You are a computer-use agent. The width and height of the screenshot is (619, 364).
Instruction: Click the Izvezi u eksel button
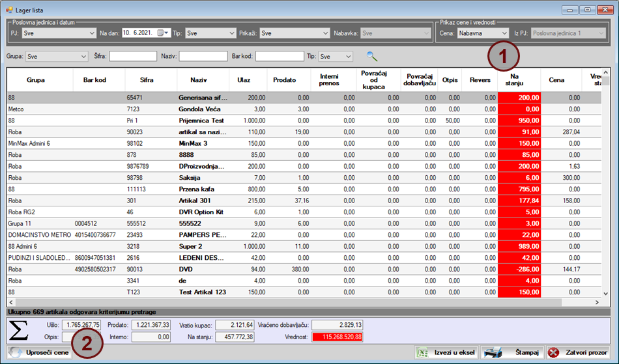pos(446,352)
